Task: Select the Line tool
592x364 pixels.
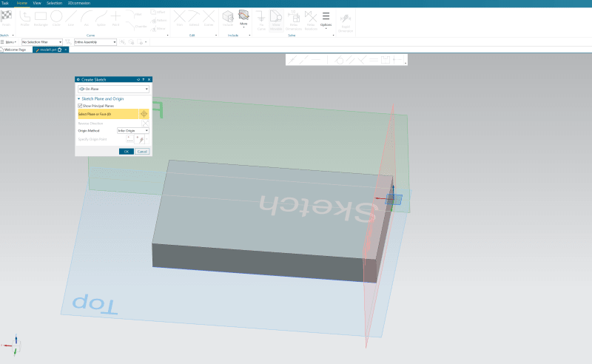Action: (x=71, y=16)
